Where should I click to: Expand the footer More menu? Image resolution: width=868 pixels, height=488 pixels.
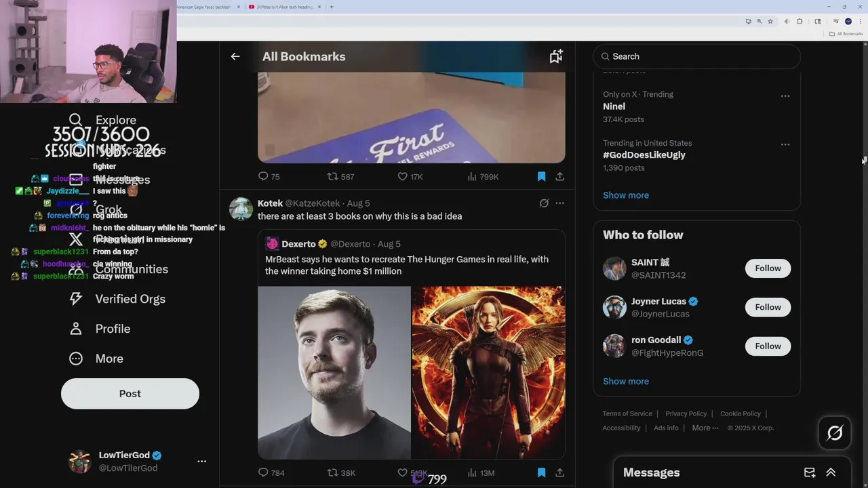click(705, 428)
